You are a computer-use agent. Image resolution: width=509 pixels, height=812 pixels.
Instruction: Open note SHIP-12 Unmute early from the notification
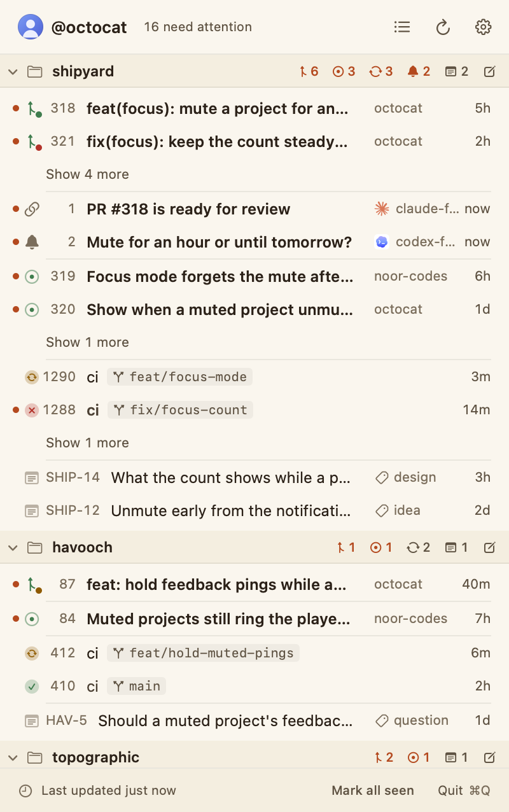point(254,510)
